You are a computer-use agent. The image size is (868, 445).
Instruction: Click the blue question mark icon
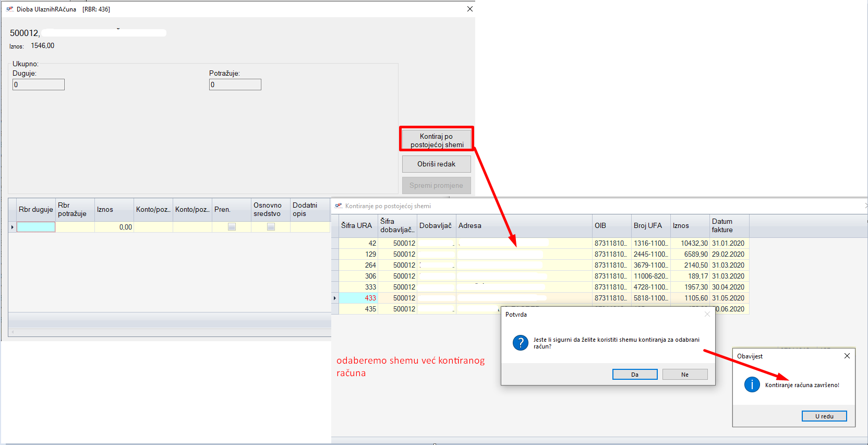pyautogui.click(x=520, y=343)
